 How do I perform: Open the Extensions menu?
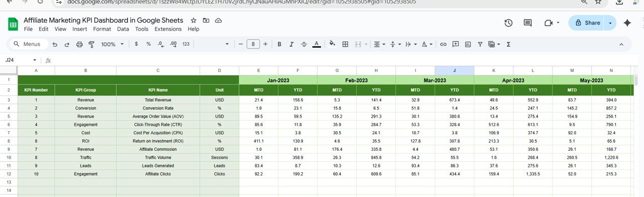(x=168, y=29)
